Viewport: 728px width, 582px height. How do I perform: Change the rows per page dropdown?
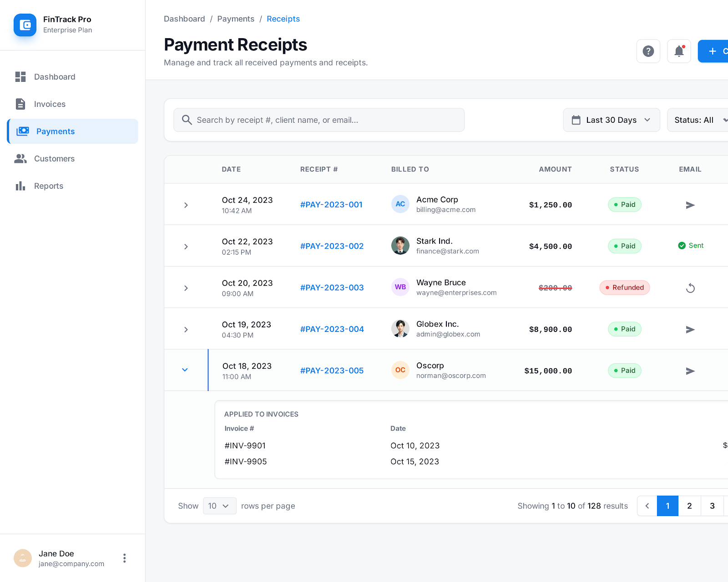tap(219, 506)
